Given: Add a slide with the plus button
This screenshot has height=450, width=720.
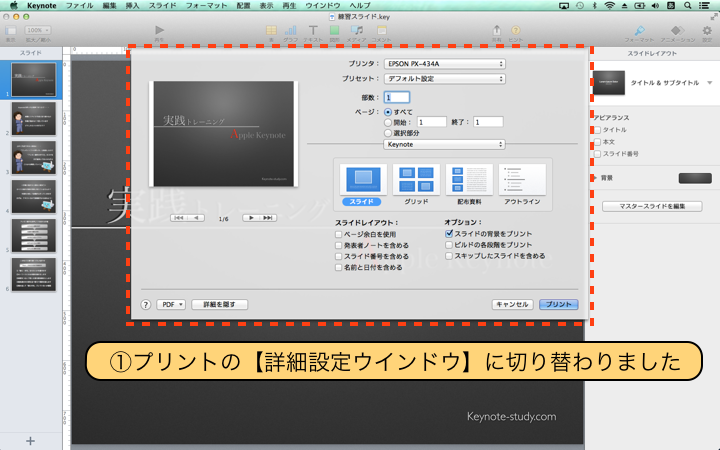Looking at the screenshot, I should 30,441.
